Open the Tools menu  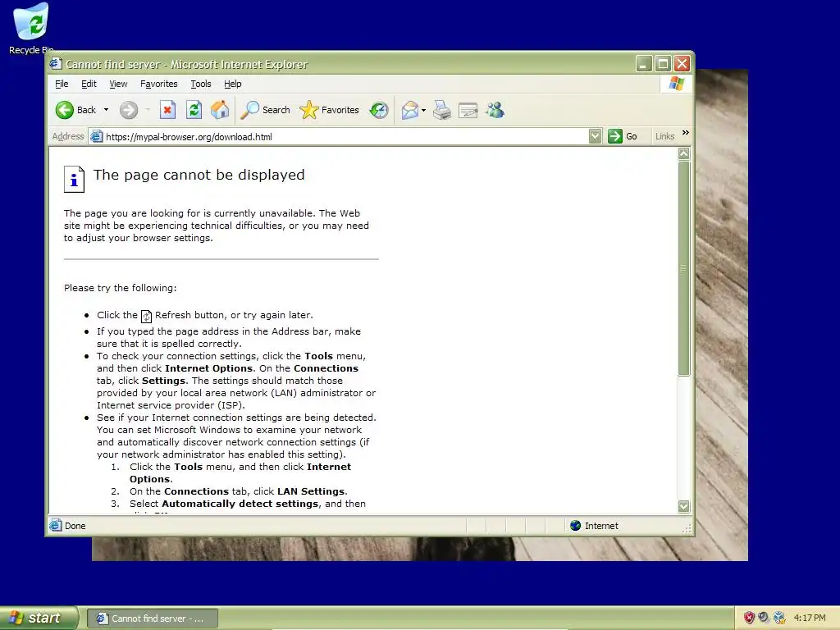201,84
